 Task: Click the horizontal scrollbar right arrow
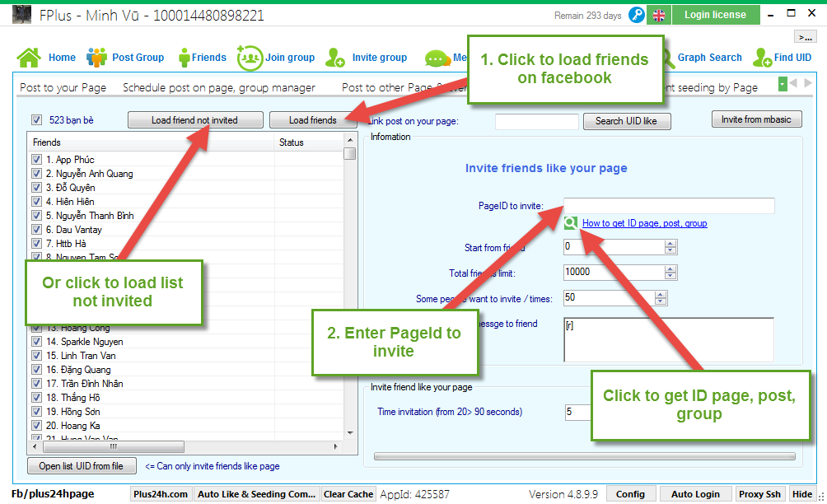click(336, 446)
